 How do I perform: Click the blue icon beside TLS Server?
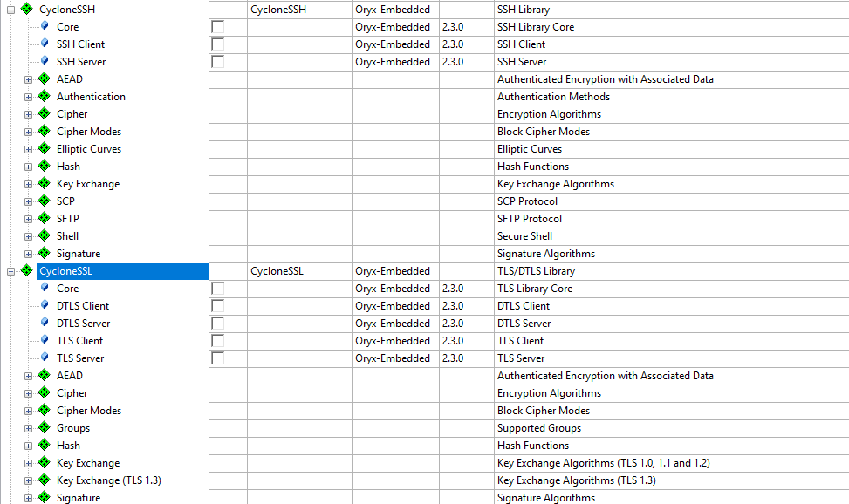tap(45, 358)
